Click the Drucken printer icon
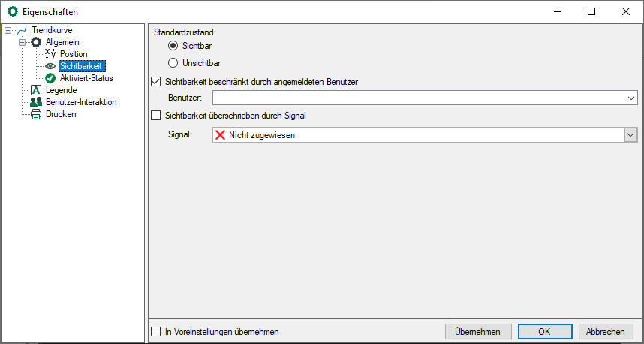Screen dimensions: 644x344 click(x=36, y=114)
